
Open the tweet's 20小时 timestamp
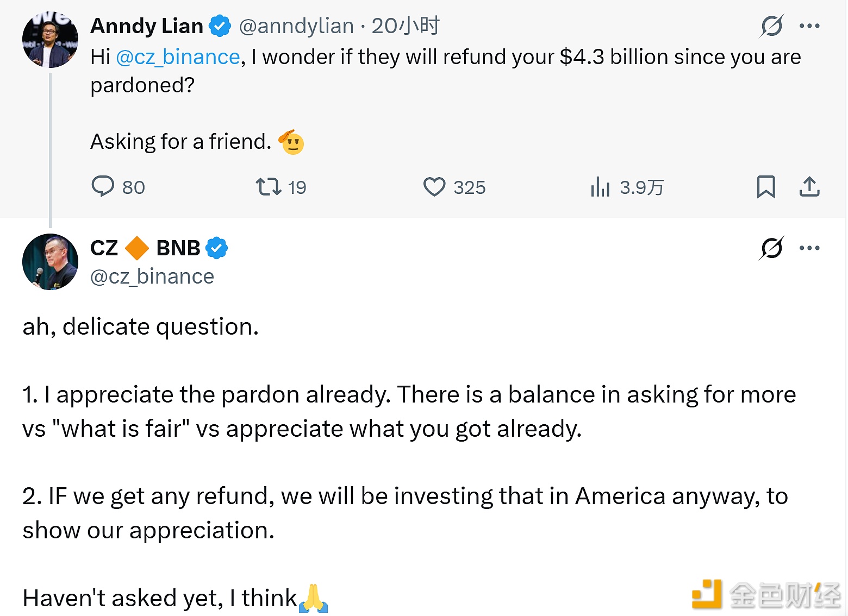(x=406, y=26)
